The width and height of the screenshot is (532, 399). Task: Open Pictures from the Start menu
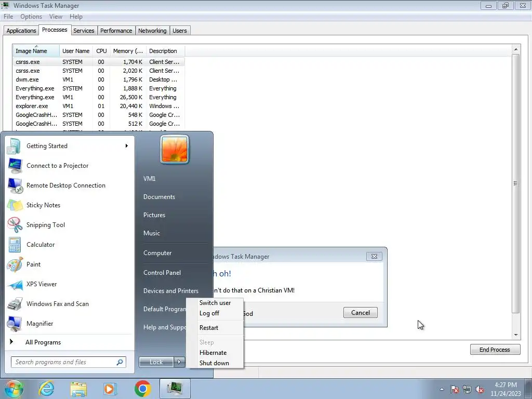point(154,215)
